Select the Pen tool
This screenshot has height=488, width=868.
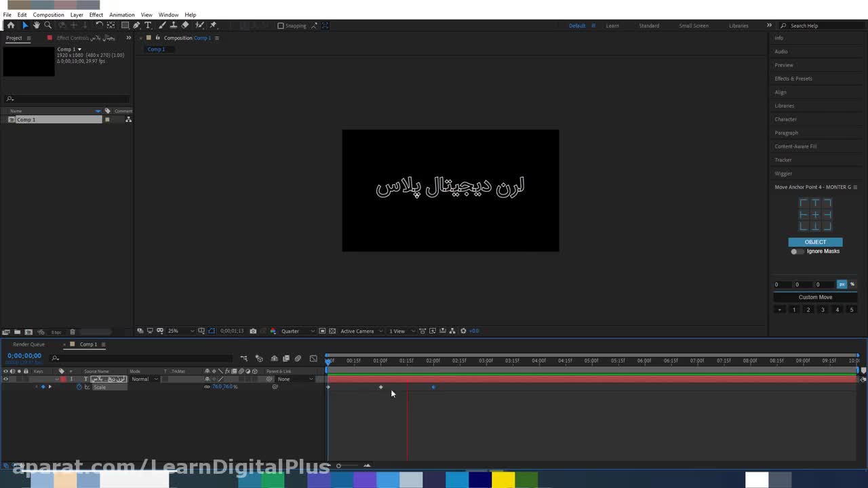136,25
